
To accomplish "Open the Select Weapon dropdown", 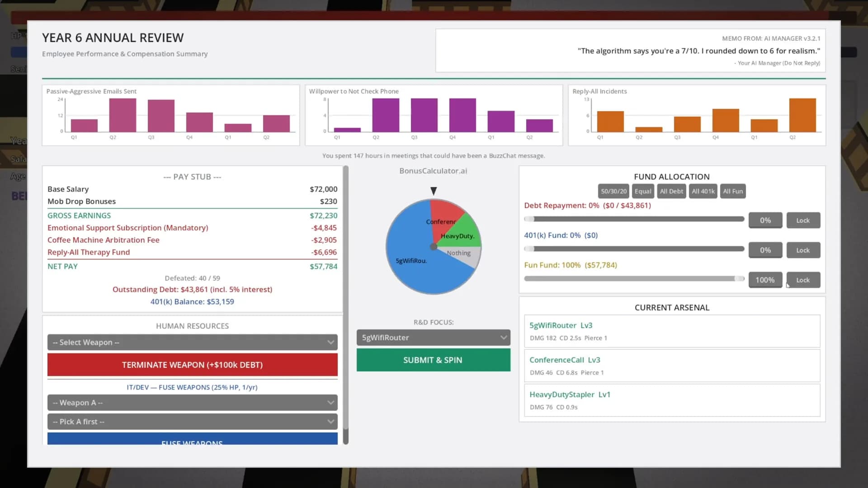I will [x=192, y=343].
